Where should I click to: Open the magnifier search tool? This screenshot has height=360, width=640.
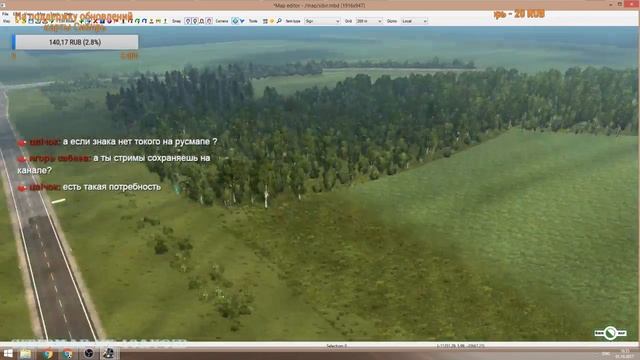point(279,21)
